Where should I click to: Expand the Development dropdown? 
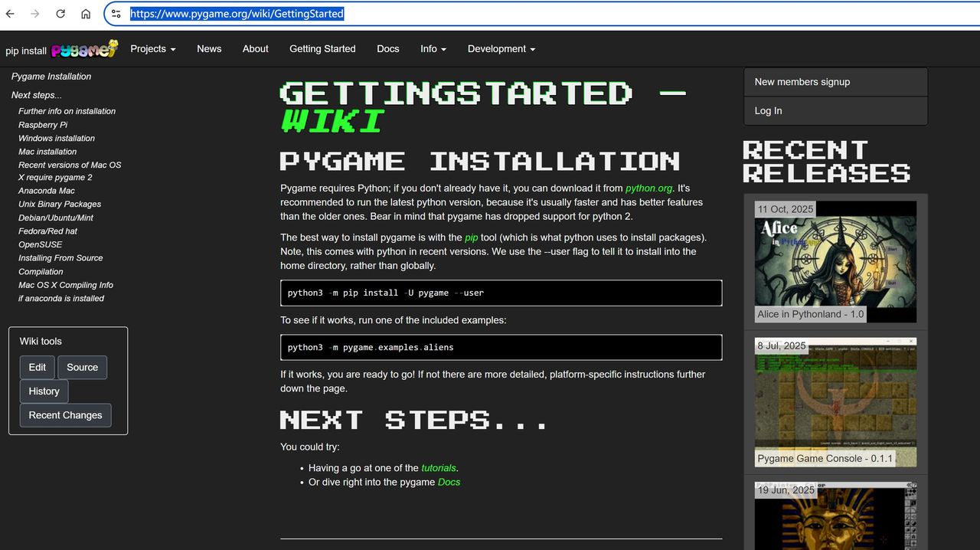pos(501,49)
